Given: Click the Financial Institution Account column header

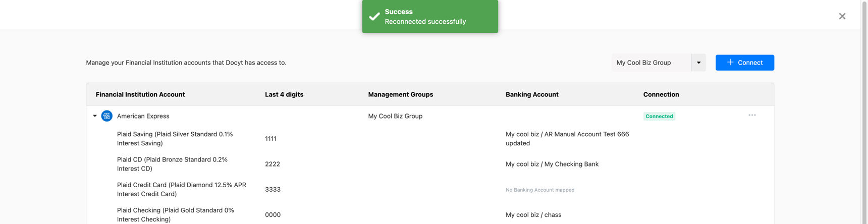Looking at the screenshot, I should click(140, 94).
